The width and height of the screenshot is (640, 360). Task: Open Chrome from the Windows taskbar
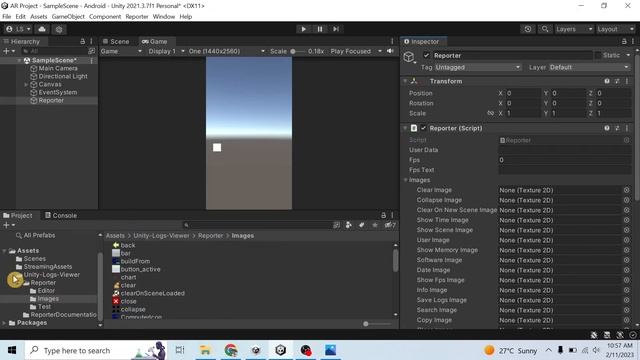(231, 350)
